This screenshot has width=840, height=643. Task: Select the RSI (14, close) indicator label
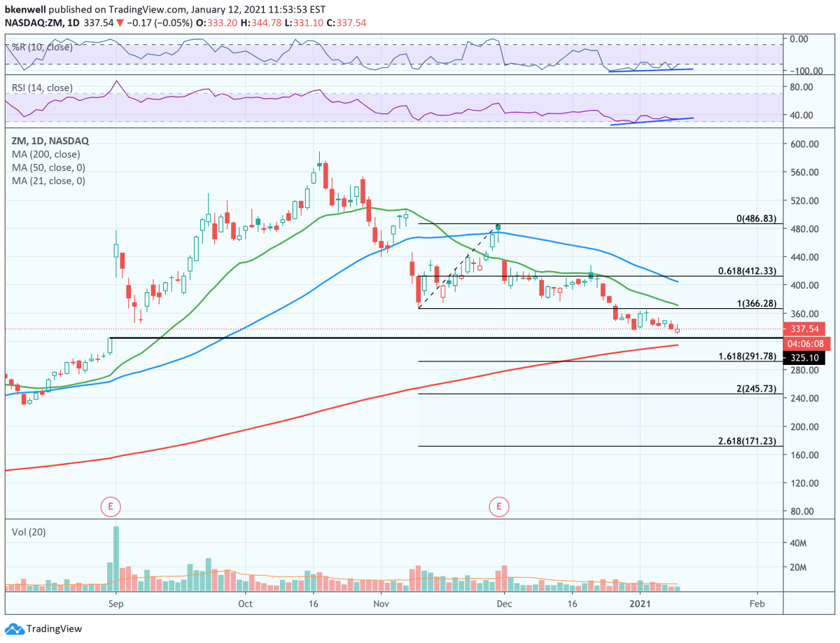41,88
